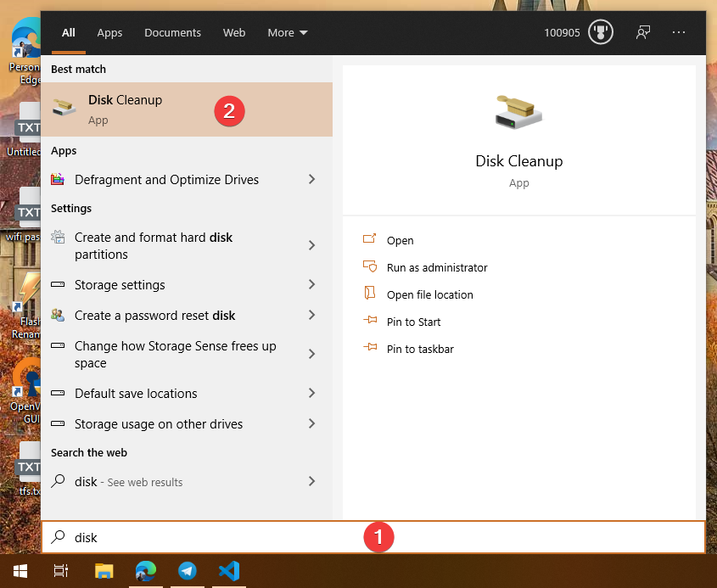The image size is (717, 588).
Task: Open Visual Studio Code from the taskbar
Action: point(229,571)
